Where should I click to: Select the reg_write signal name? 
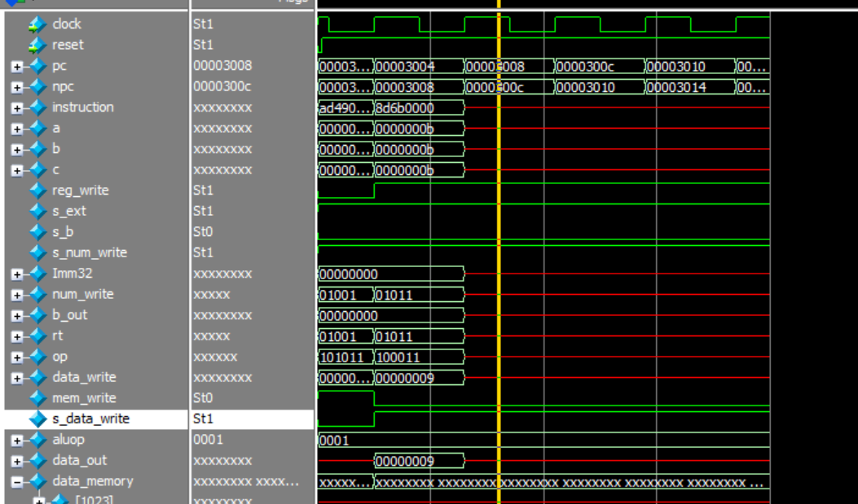(81, 191)
